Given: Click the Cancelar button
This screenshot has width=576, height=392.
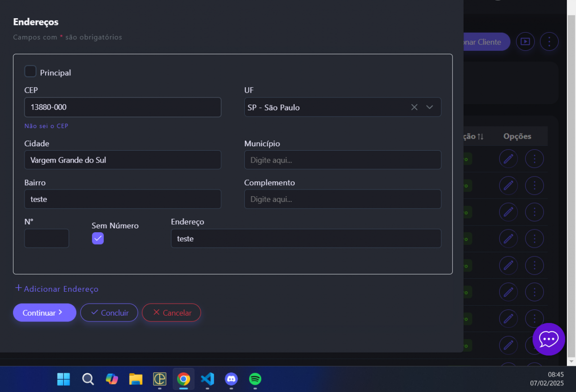Looking at the screenshot, I should pyautogui.click(x=171, y=313).
